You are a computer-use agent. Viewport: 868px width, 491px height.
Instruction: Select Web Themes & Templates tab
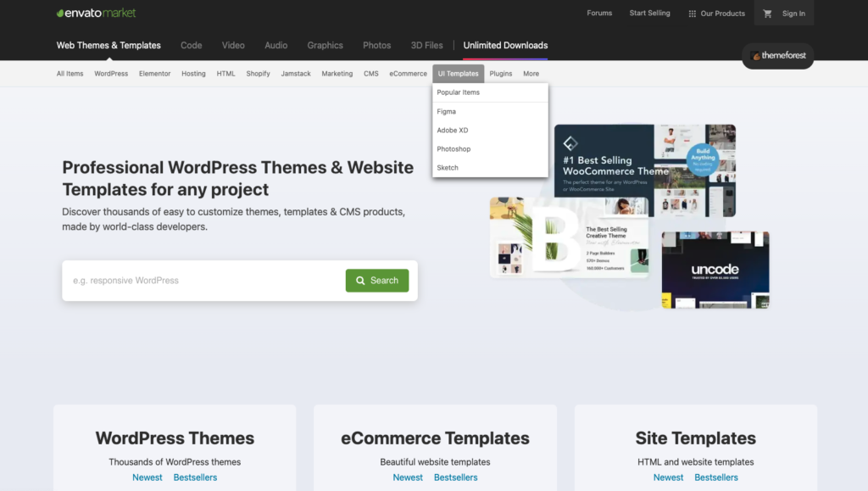(108, 46)
